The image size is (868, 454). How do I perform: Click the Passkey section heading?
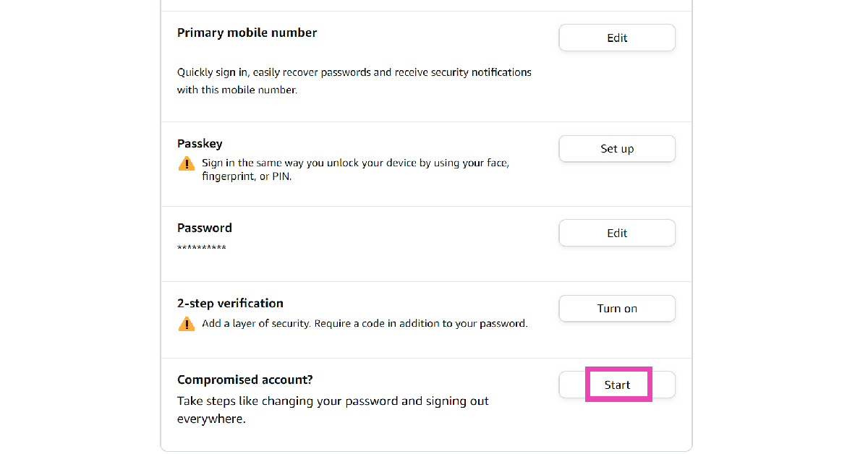pyautogui.click(x=200, y=144)
